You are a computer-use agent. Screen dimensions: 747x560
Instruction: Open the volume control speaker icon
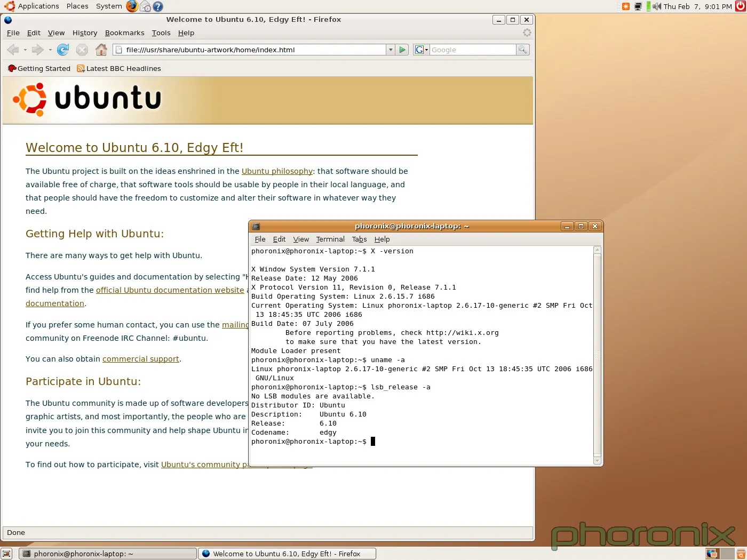coord(657,6)
